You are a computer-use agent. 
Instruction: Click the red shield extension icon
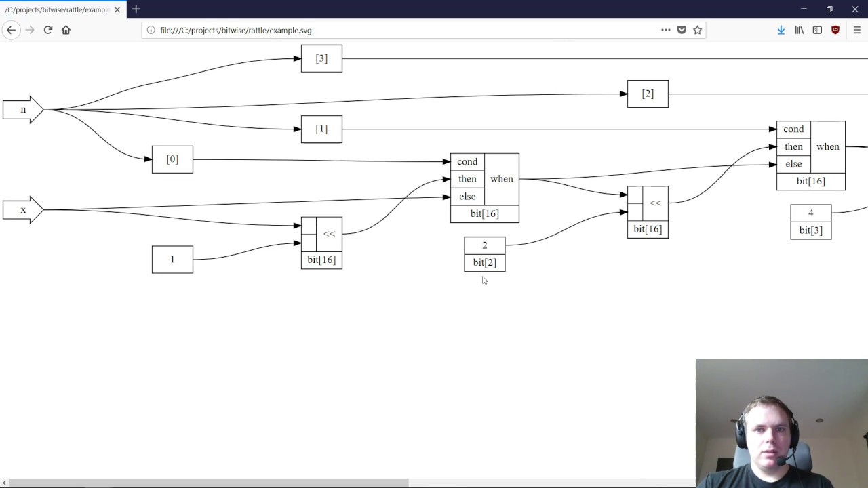[x=835, y=30]
